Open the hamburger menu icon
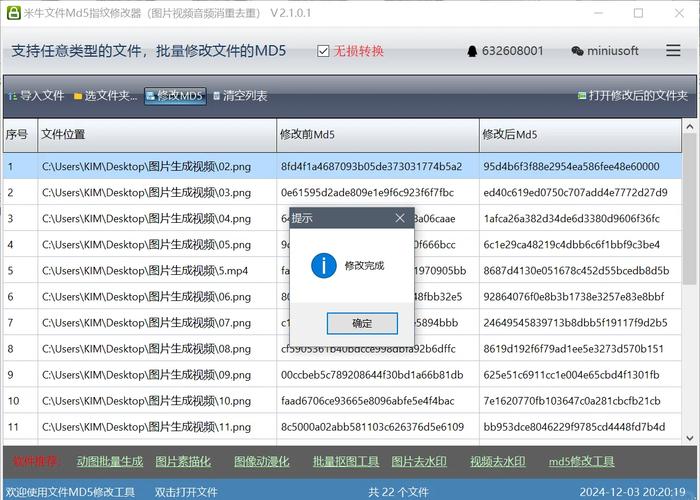 coord(673,50)
